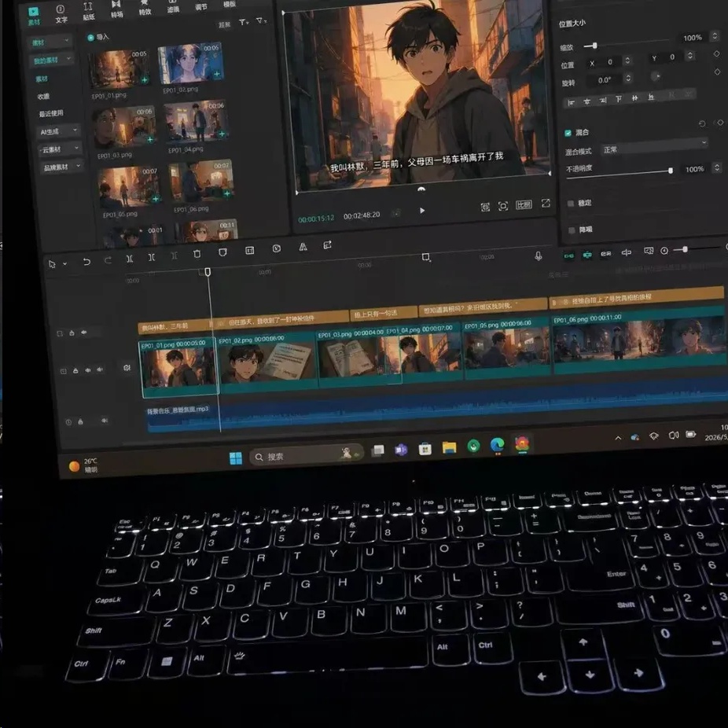Open the 文字 text tab

[61, 14]
